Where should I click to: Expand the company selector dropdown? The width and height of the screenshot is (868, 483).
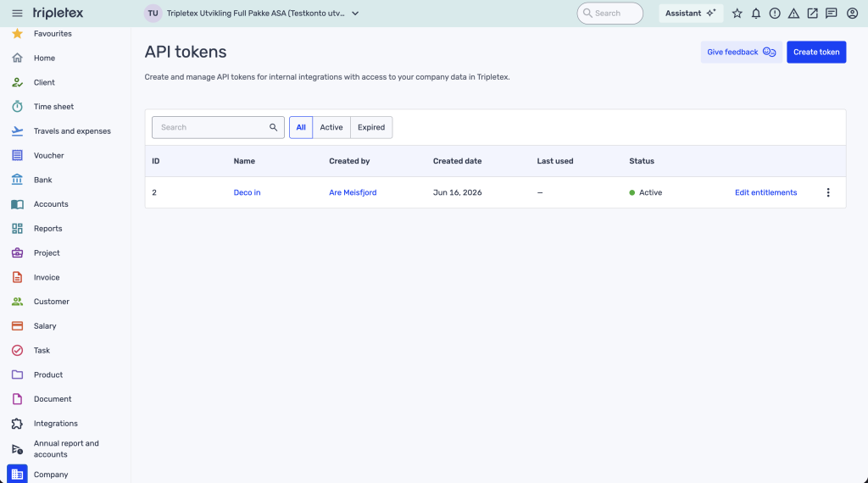click(355, 14)
